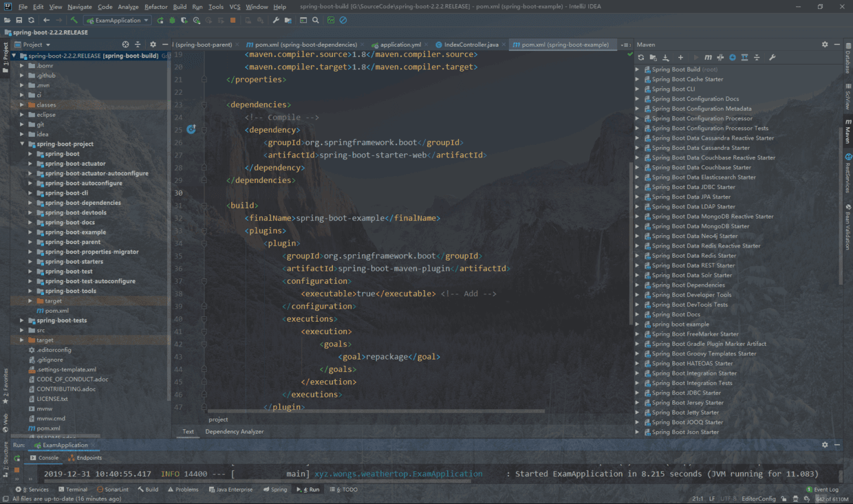Click the Open folder icon in main toolbar

pos(8,20)
